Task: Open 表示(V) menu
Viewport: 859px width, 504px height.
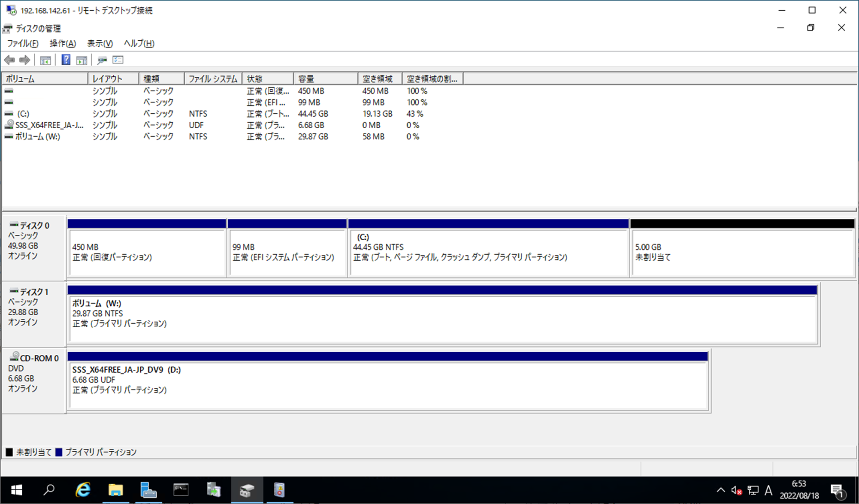Action: pos(100,43)
